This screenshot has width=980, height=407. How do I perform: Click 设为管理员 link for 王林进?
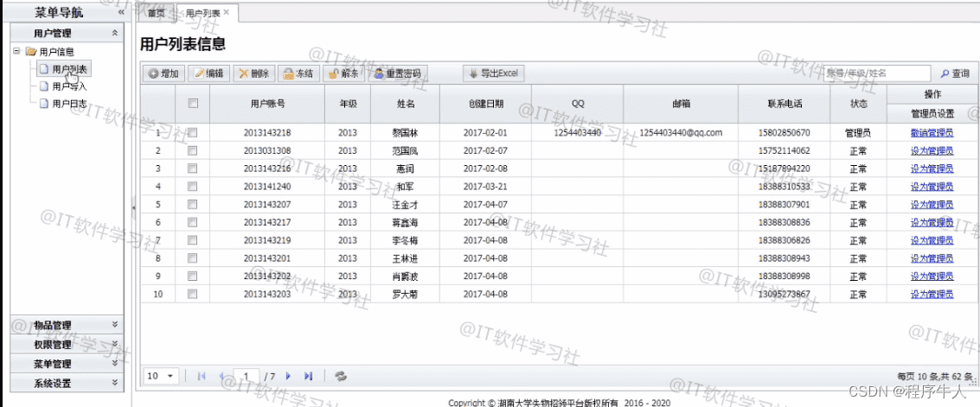(932, 258)
